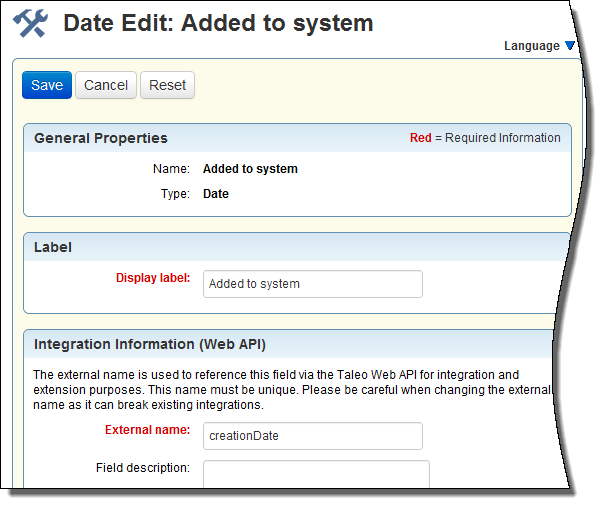604x505 pixels.
Task: Click the 'Name:' caption in General Properties
Action: pos(171,169)
